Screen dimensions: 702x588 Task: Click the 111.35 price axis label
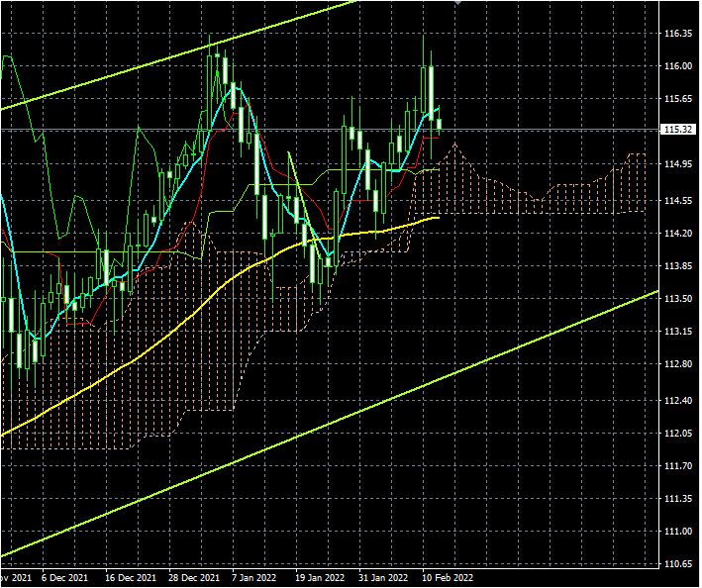pyautogui.click(x=678, y=499)
